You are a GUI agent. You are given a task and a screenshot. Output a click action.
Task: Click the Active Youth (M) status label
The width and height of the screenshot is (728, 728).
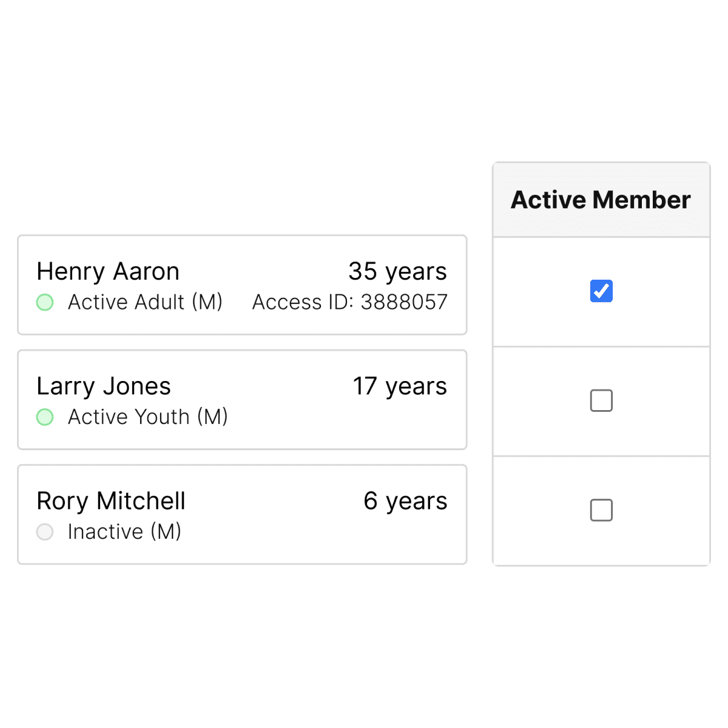click(148, 417)
